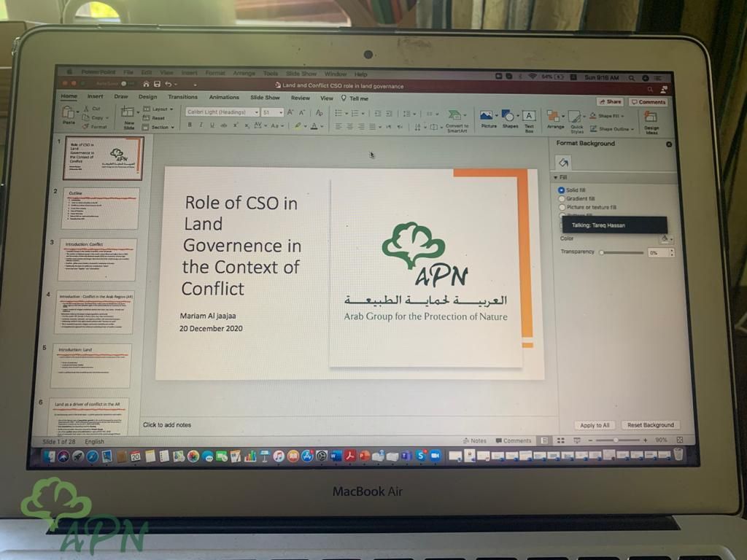Click the superscript x² icon
Screen dimensions: 747x560
point(236,125)
